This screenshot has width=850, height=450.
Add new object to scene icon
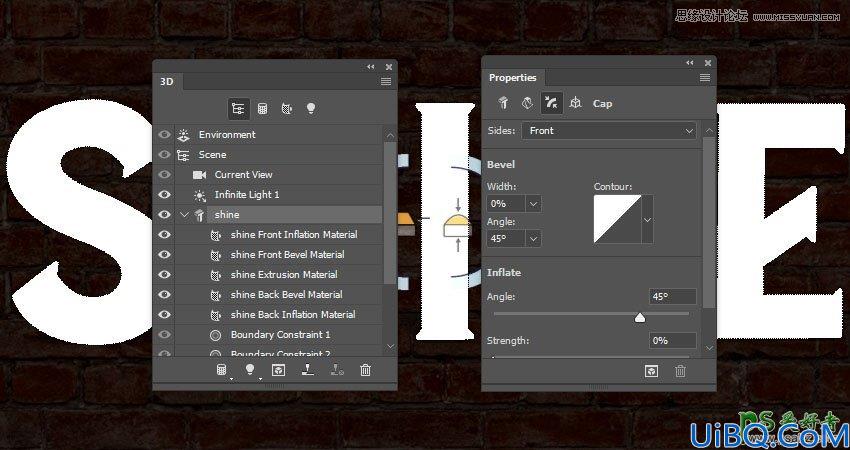(x=221, y=370)
